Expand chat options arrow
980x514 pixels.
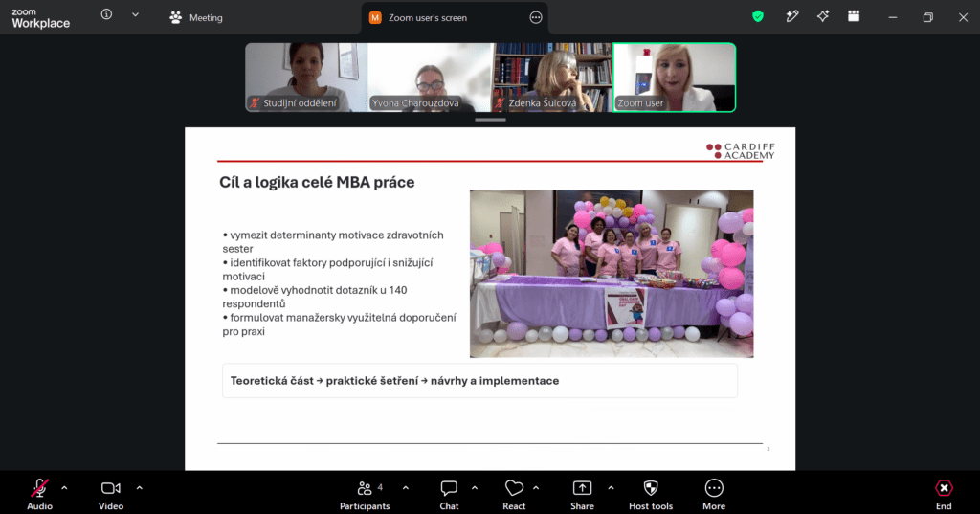point(475,488)
